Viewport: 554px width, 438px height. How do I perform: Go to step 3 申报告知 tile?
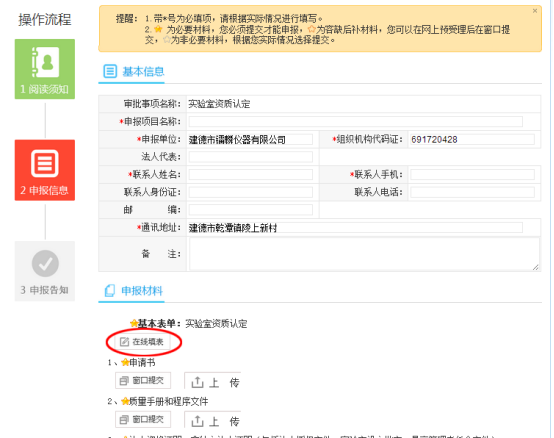45,271
